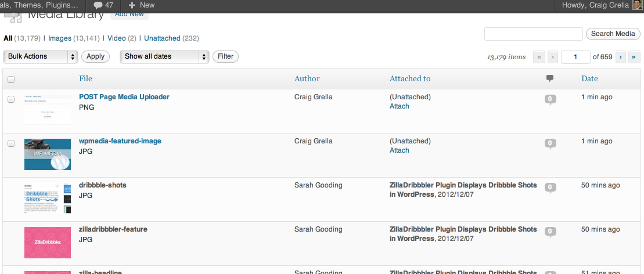The width and height of the screenshot is (644, 274).
Task: Open comment count bubble for zilladribbbler-feature
Action: click(x=551, y=232)
